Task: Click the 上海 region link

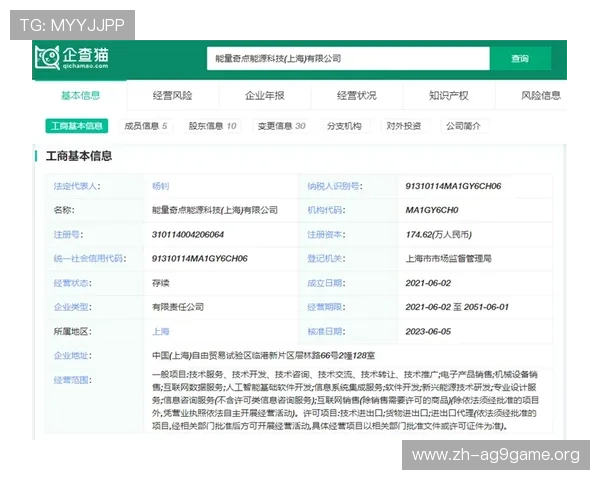Action: (161, 331)
